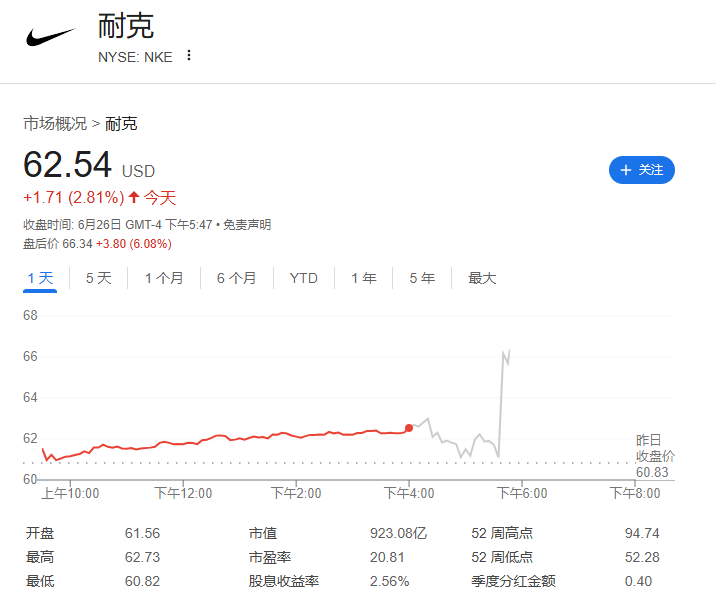
Task: Switch to the 5 天 chart tab
Action: 99,278
